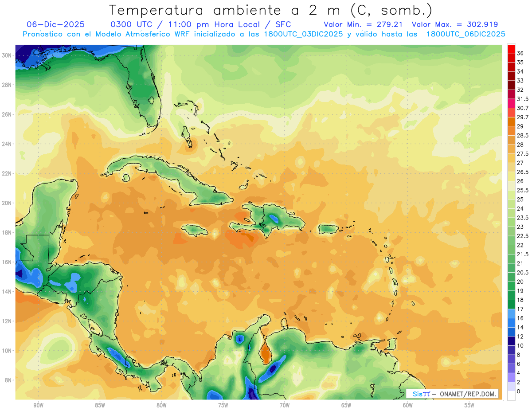Click legend value '22.5'
This screenshot has height=411, width=532.
point(523,236)
